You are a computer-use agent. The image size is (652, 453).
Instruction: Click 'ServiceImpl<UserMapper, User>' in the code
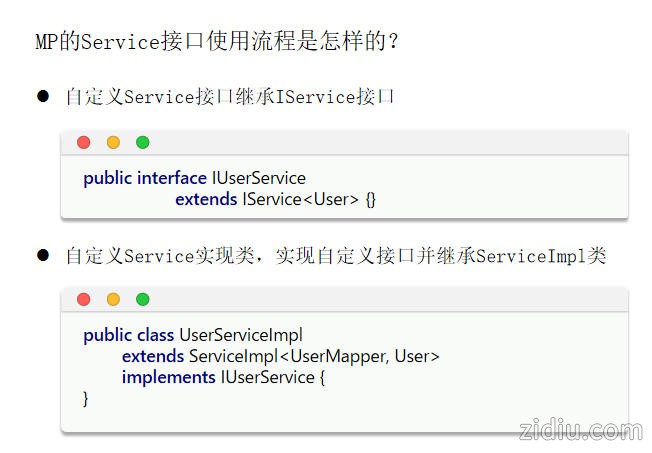(314, 355)
